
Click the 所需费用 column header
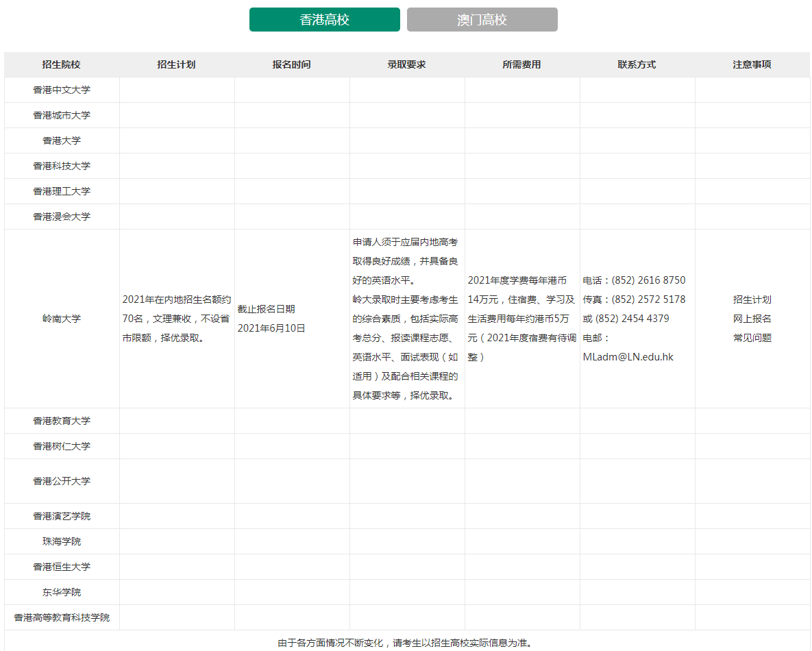[x=522, y=64]
